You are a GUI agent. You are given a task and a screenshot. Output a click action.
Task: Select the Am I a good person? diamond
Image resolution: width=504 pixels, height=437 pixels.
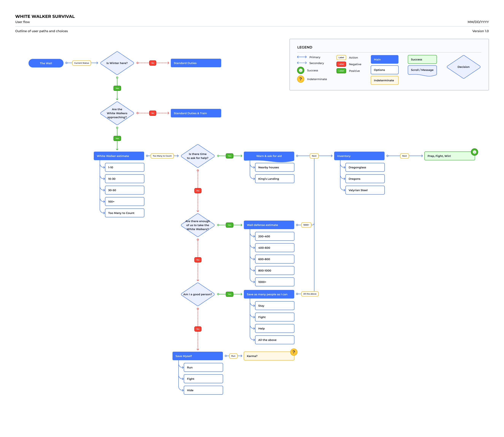point(197,294)
